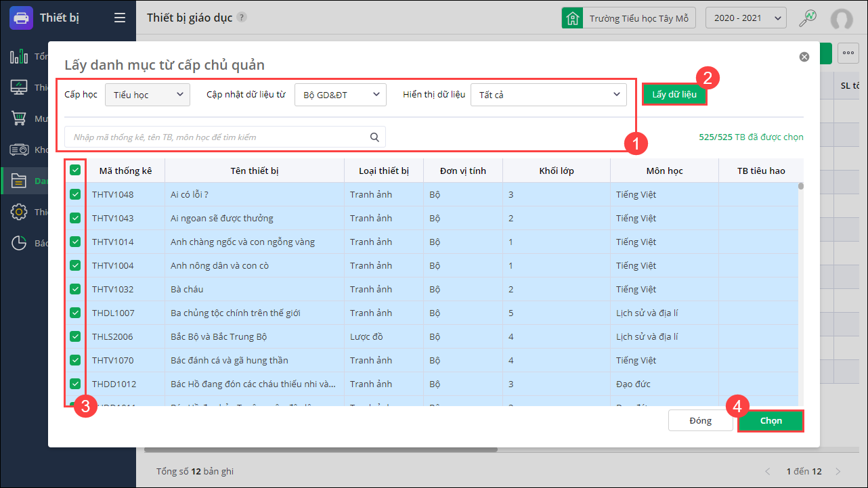Click the printer app logo icon
Viewport: 868px width, 488px height.
pos(22,18)
